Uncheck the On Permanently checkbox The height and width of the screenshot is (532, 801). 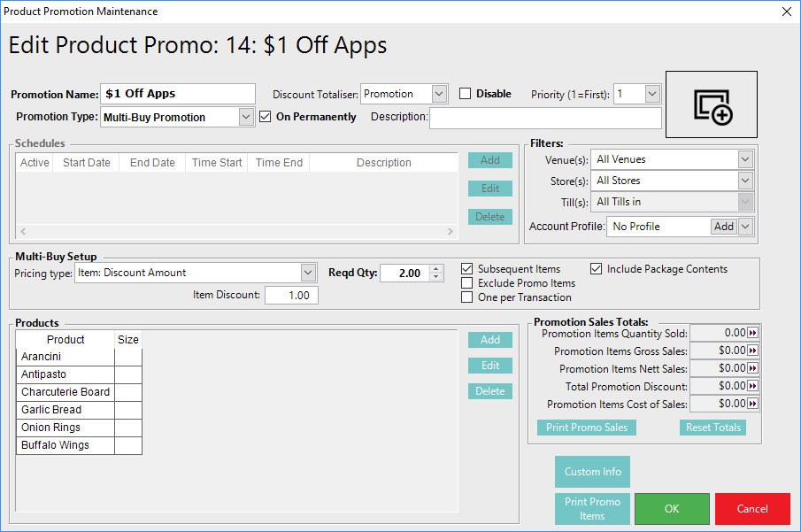[266, 117]
